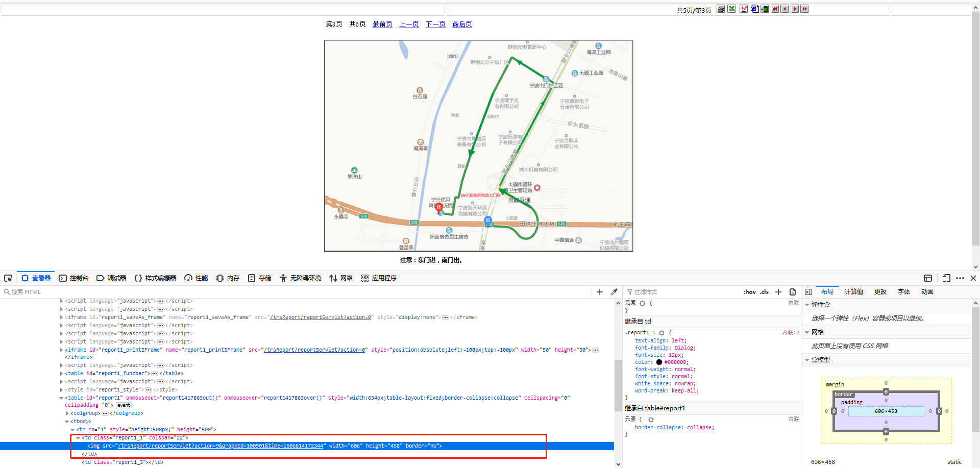Click the eyedropper color picker icon
The height and width of the screenshot is (468, 980).
point(614,292)
